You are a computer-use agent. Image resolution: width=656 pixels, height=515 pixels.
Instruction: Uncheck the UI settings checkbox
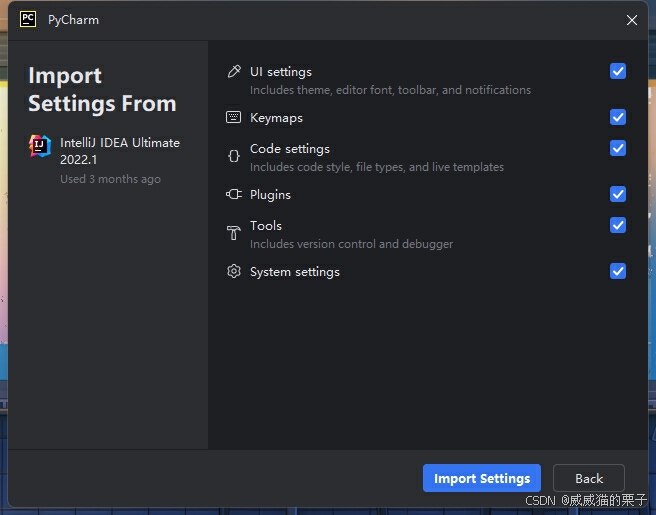pos(618,71)
